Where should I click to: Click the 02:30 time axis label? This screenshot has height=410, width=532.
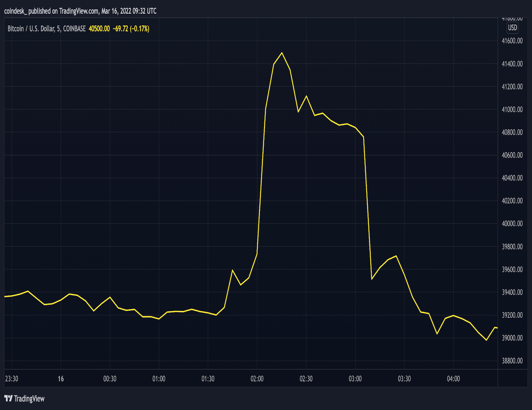[306, 378]
